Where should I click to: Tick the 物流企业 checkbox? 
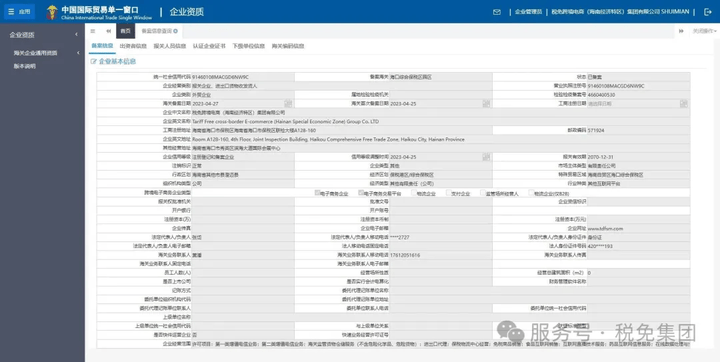pos(414,192)
